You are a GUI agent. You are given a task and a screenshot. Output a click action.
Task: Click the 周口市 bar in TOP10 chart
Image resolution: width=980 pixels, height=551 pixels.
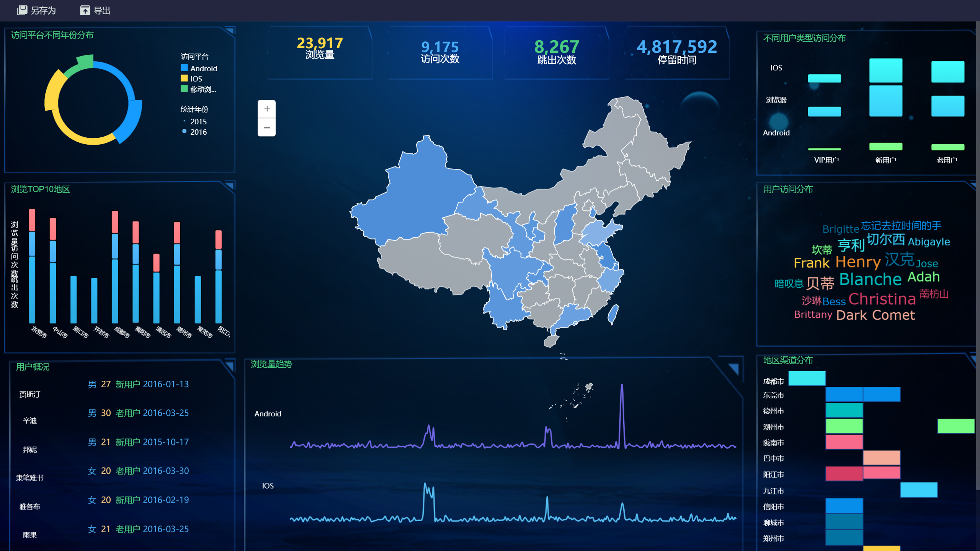(x=73, y=300)
